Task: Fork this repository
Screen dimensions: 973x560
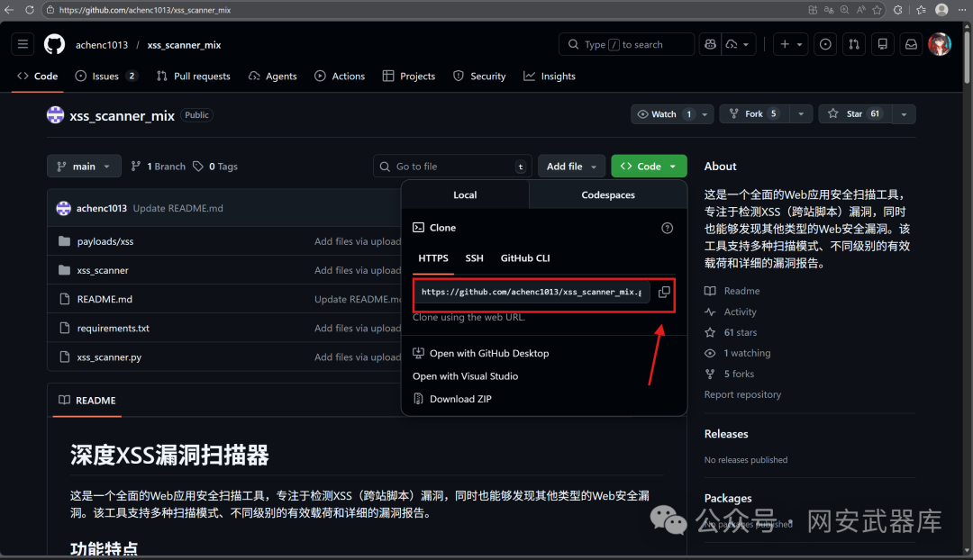Action: pos(755,114)
